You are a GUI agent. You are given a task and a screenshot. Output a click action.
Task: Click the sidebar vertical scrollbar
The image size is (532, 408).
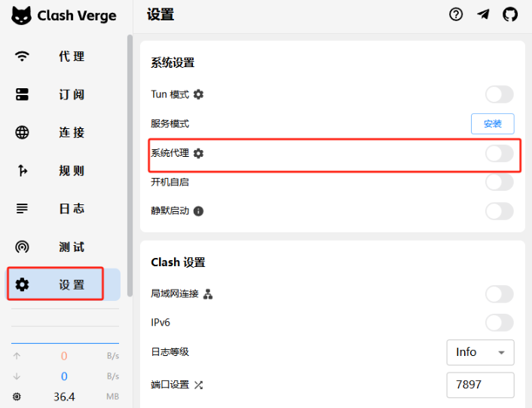[x=130, y=151]
